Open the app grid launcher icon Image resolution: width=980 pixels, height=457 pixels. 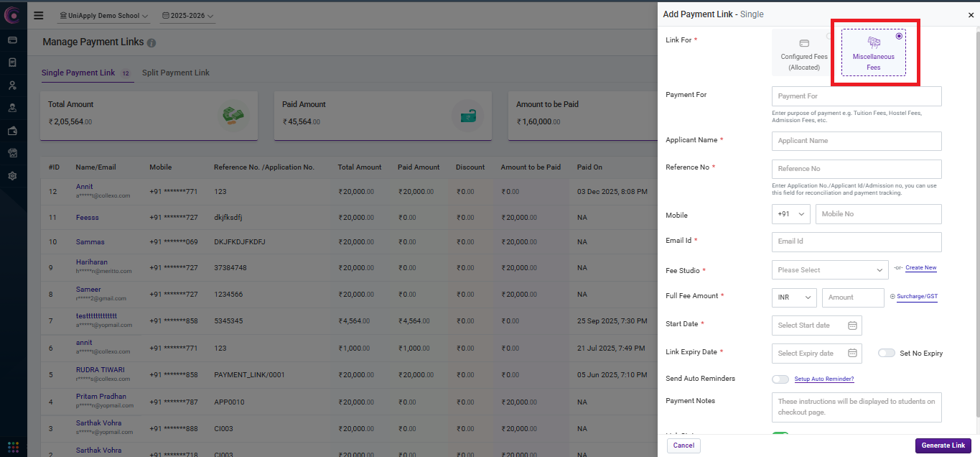point(13,446)
